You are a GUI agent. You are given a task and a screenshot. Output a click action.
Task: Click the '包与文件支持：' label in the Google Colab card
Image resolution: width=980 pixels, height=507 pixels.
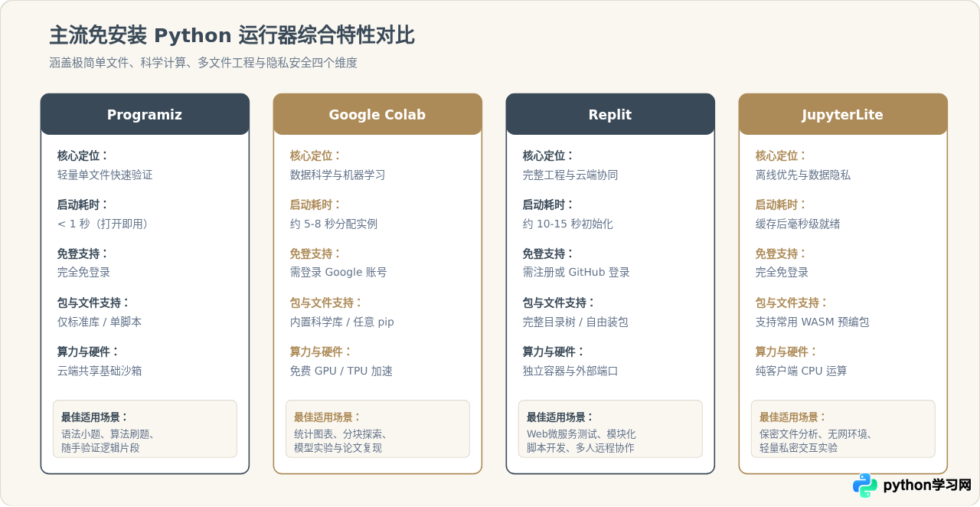click(326, 303)
